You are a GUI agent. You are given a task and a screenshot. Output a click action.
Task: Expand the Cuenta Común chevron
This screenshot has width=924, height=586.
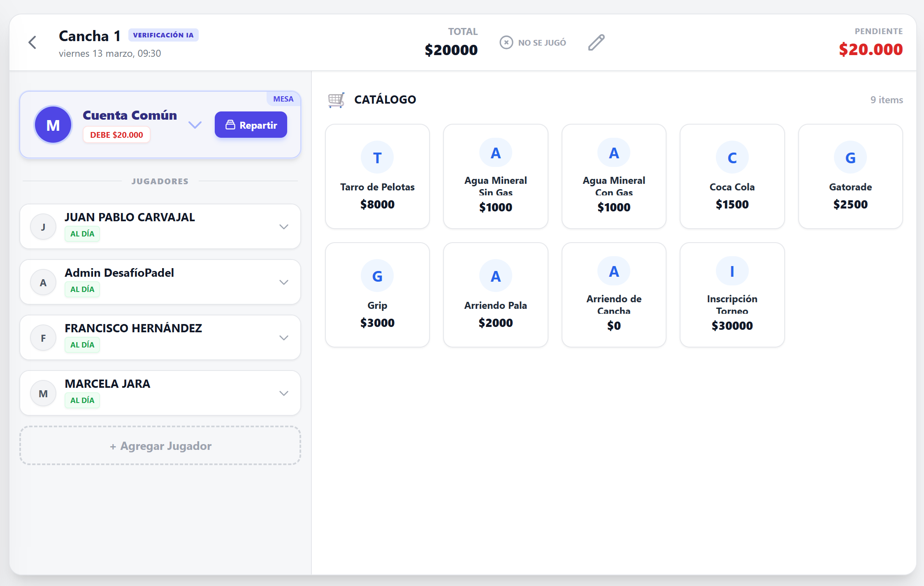tap(195, 125)
